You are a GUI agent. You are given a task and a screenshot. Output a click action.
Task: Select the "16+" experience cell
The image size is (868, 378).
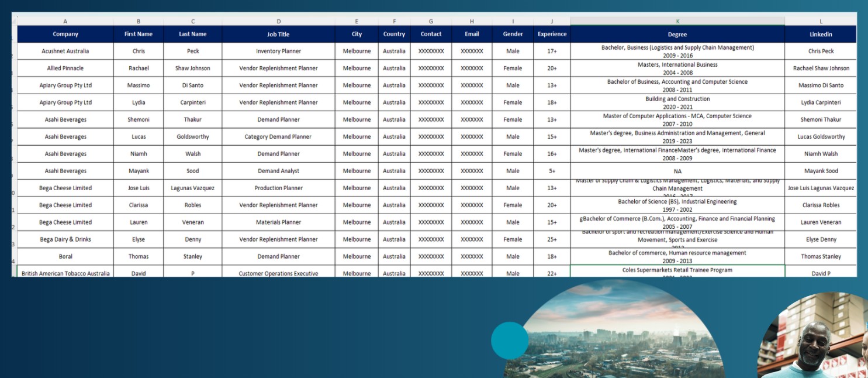552,154
